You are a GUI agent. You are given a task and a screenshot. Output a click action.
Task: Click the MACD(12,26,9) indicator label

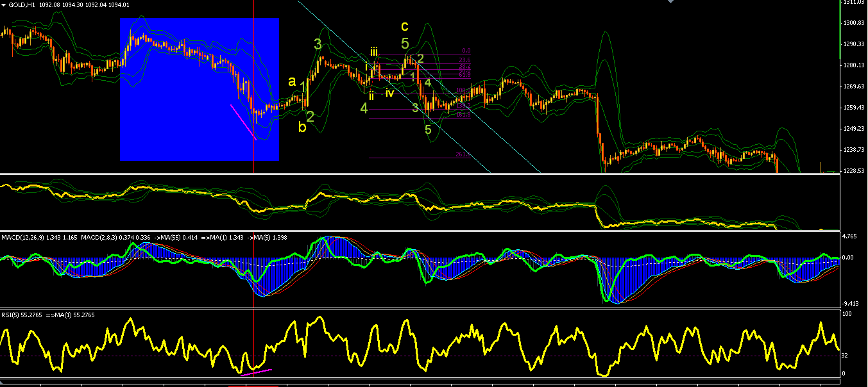coord(24,238)
